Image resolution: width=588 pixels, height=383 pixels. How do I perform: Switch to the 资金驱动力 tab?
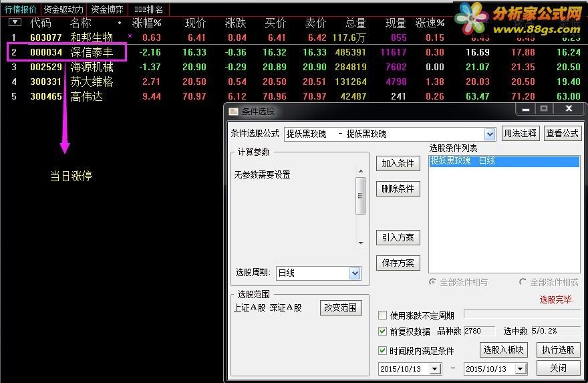[63, 9]
